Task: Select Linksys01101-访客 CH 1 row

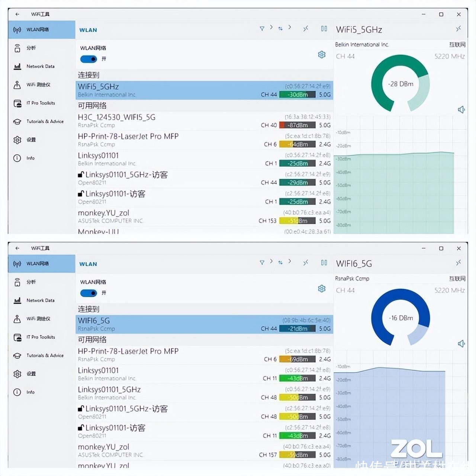Action: 204,197
